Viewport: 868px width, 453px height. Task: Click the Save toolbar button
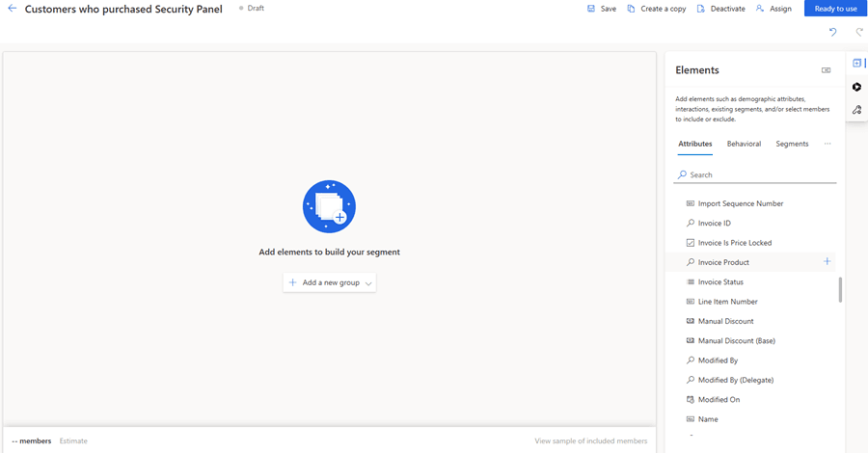[601, 9]
